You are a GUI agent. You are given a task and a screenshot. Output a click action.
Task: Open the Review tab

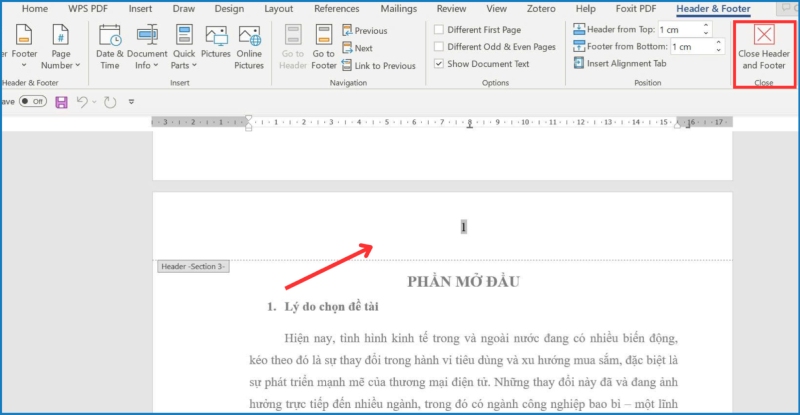tap(452, 9)
